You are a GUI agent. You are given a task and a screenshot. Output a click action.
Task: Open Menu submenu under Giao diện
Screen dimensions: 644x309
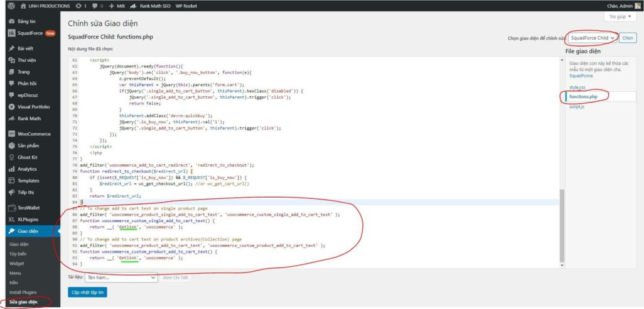click(x=15, y=273)
